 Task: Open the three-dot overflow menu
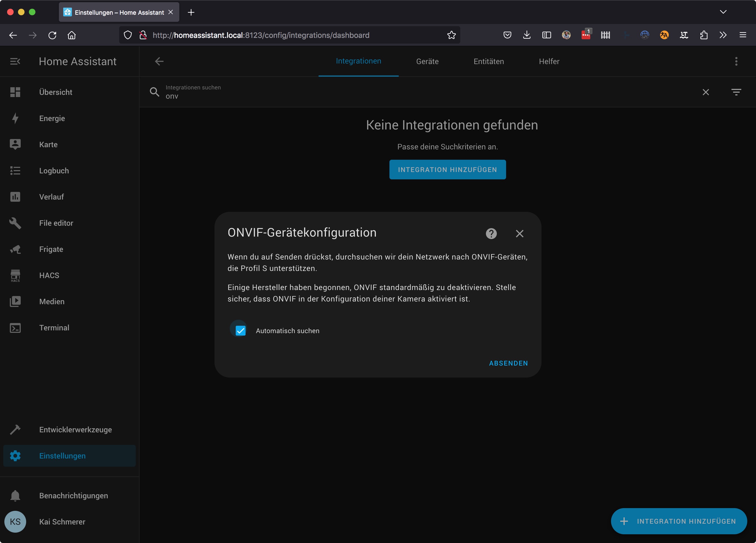click(736, 61)
